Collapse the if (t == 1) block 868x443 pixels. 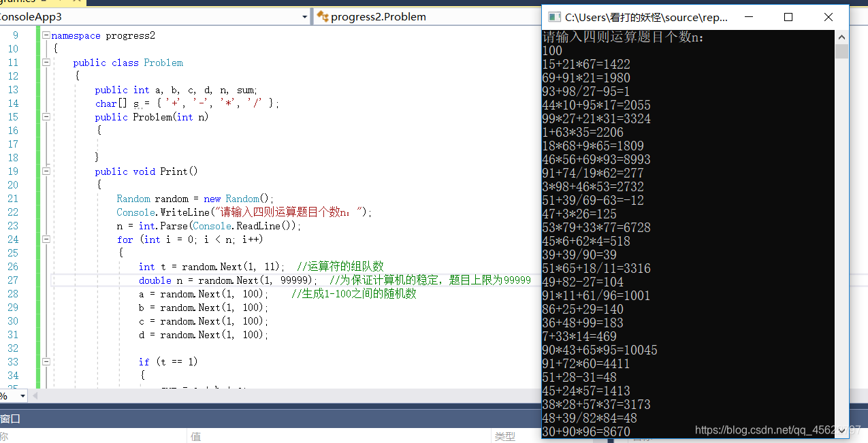[x=46, y=362]
